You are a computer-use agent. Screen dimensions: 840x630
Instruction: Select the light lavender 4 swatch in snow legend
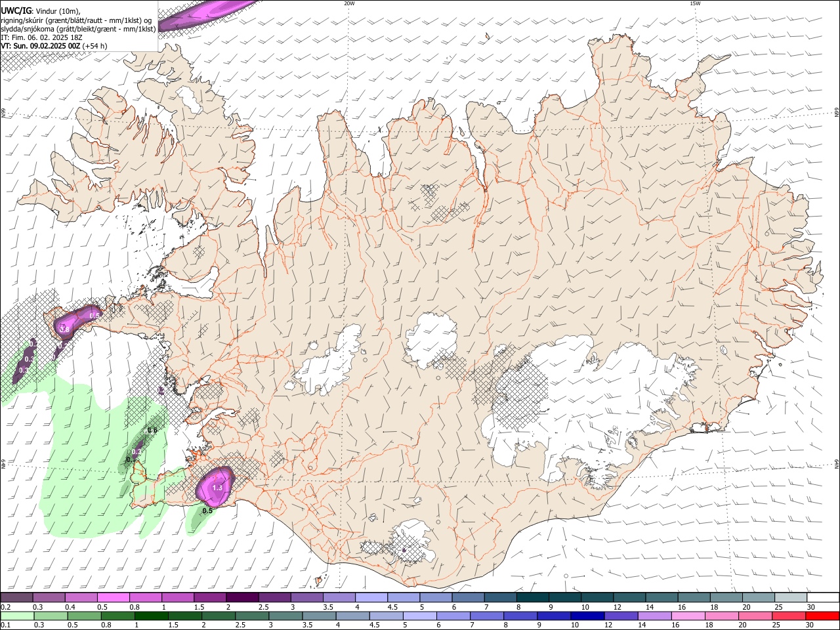[371, 598]
